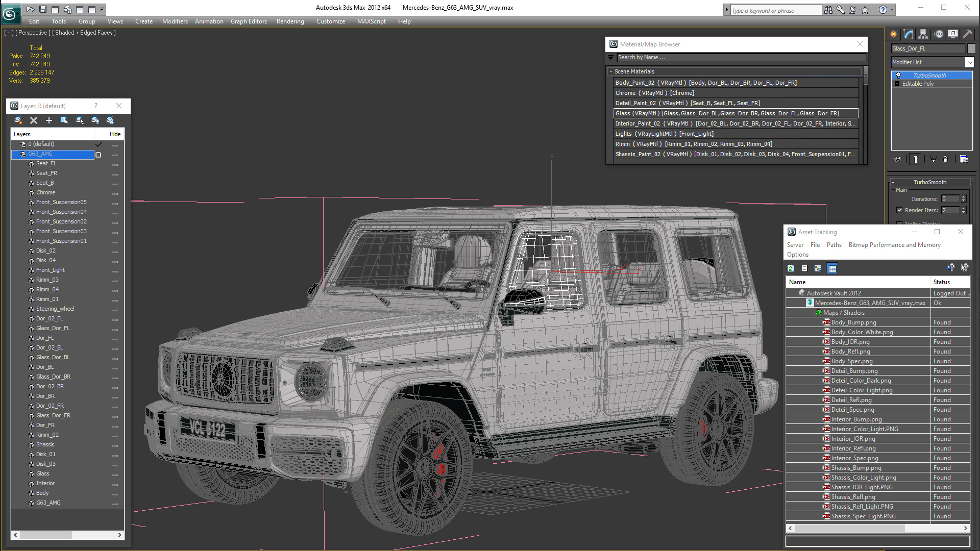Click Make Unique icon in modifier stack
The image size is (980, 551).
click(x=933, y=159)
